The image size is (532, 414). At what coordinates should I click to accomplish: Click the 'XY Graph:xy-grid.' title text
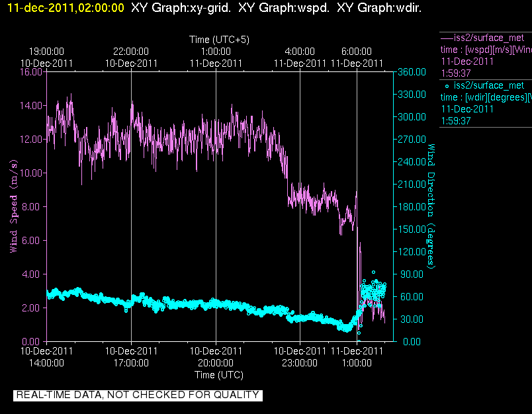181,7
